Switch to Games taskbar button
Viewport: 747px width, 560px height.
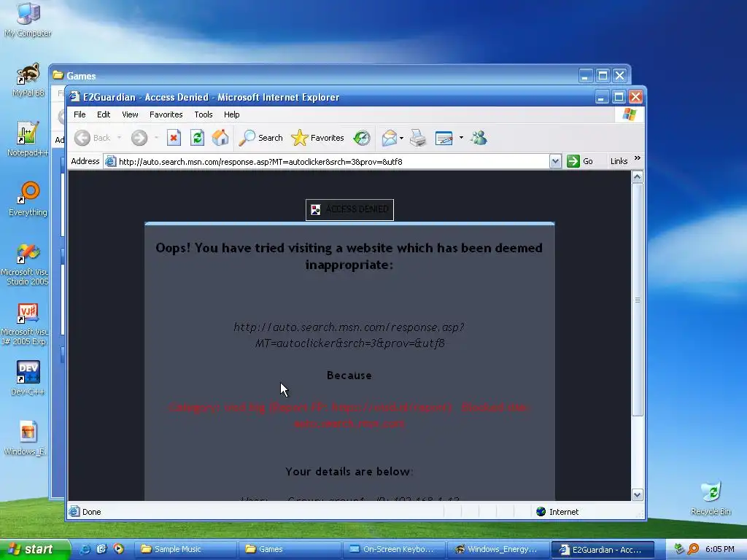pos(290,549)
